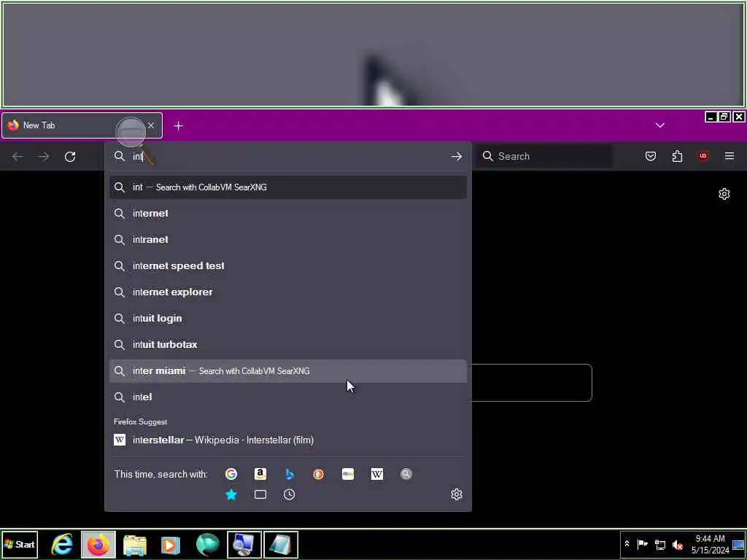Open interstellar Wikipedia Firefox Suggest result
The image size is (747, 560).
(x=288, y=440)
